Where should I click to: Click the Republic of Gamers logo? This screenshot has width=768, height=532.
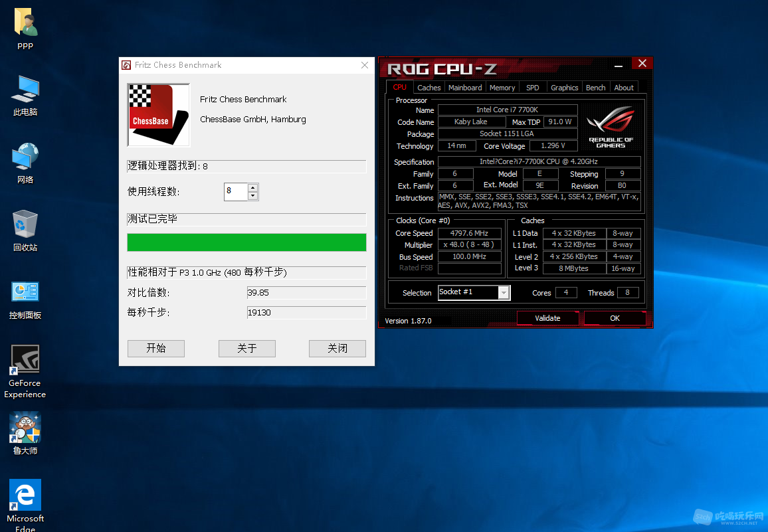[x=611, y=128]
